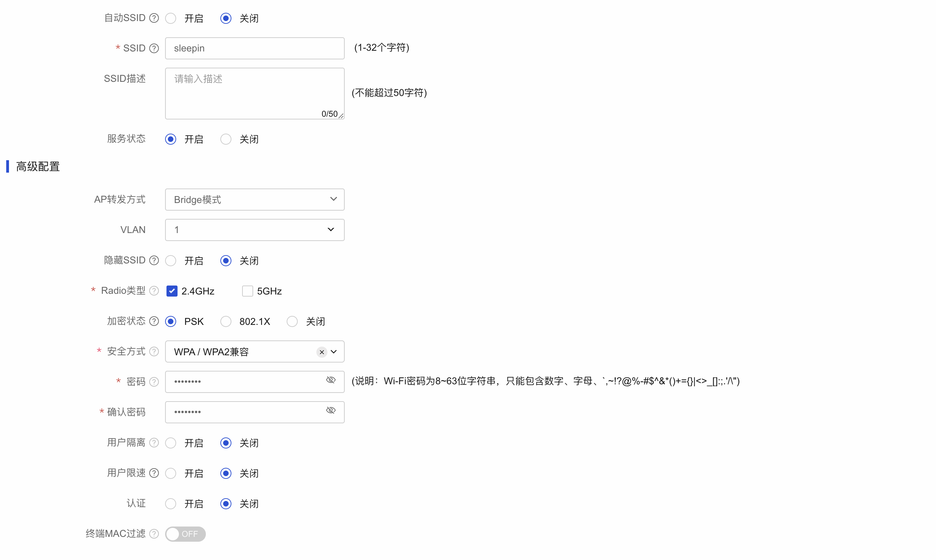The image size is (936, 560).
Task: Click the SSID input field containing sleepin
Action: point(255,48)
